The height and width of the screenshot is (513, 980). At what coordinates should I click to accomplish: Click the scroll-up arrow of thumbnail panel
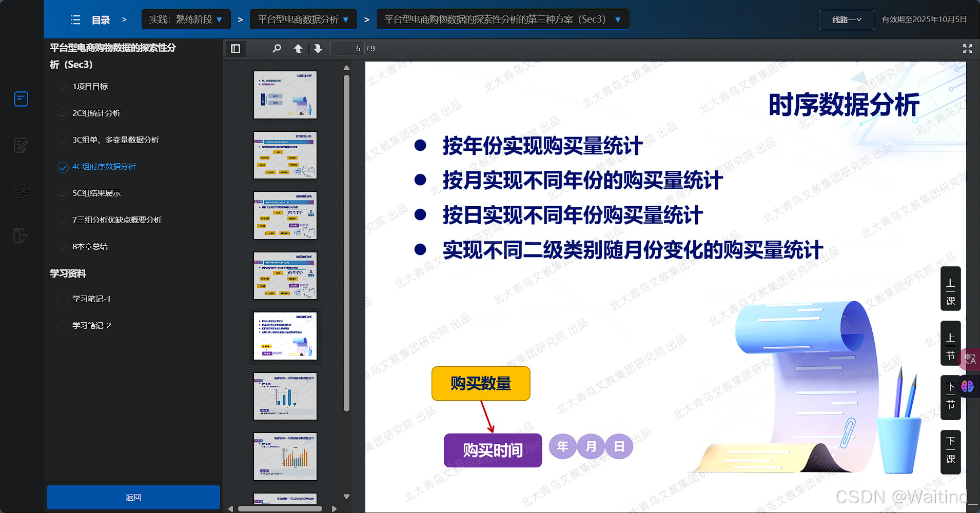click(x=346, y=68)
